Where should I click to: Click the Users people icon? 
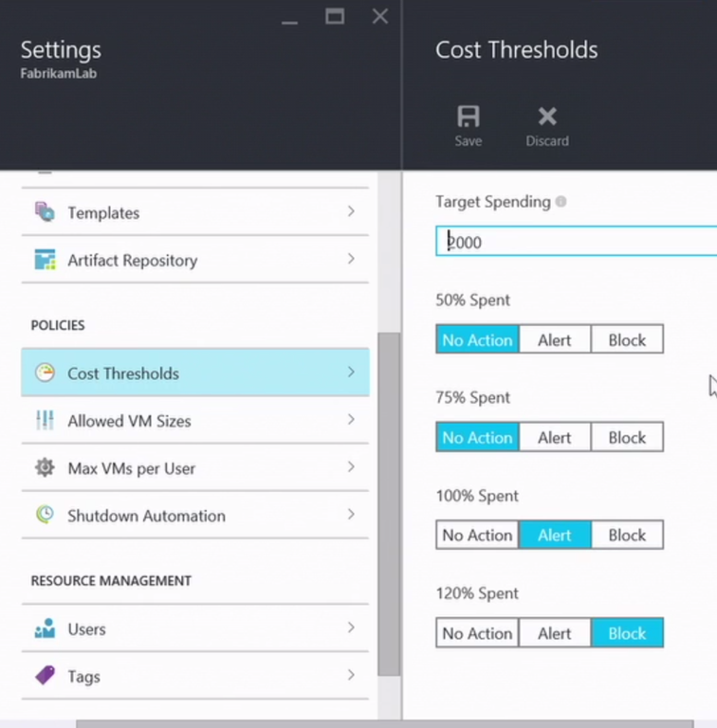tap(45, 628)
